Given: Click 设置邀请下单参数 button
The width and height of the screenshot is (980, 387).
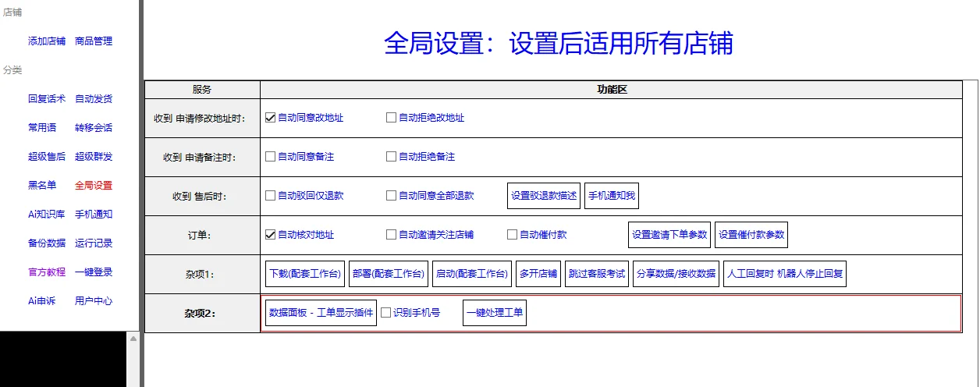Looking at the screenshot, I should [x=669, y=235].
